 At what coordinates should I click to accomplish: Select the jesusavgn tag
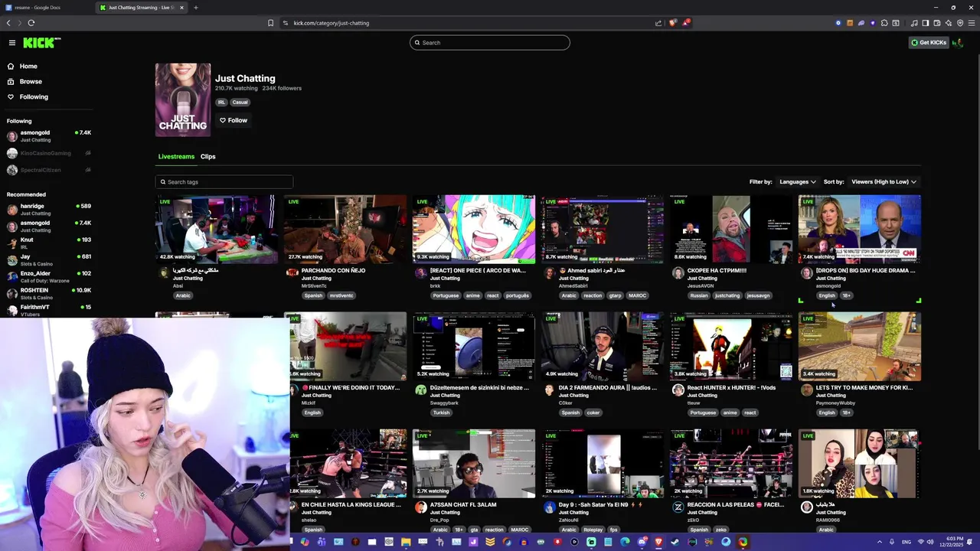758,295
